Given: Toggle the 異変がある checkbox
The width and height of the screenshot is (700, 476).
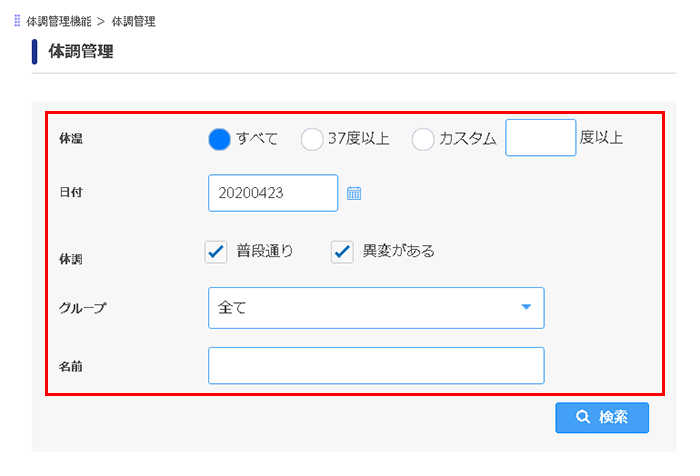Looking at the screenshot, I should 342,252.
